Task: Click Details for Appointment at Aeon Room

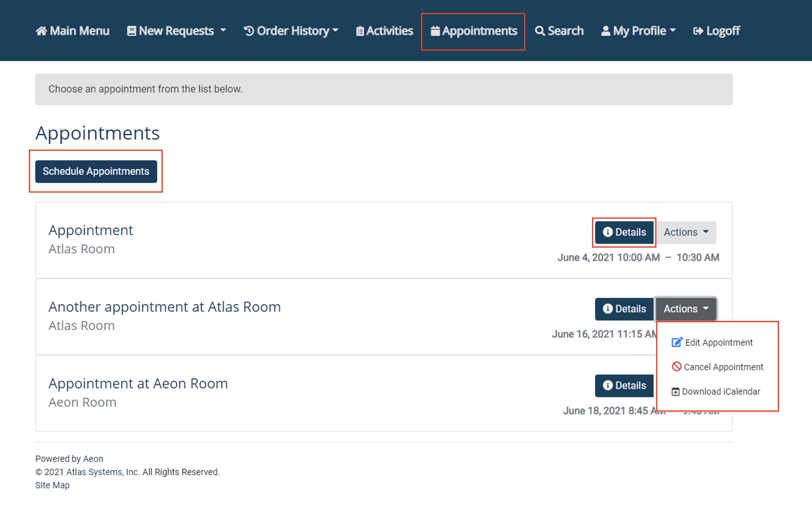Action: pyautogui.click(x=624, y=386)
